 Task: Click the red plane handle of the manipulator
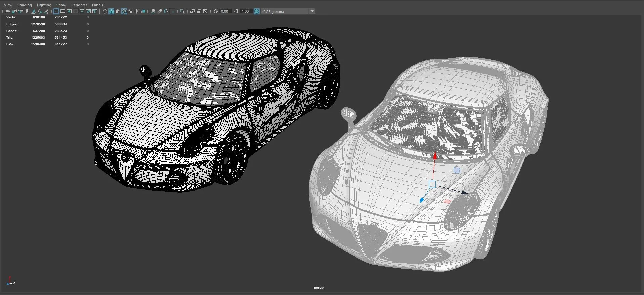click(447, 201)
